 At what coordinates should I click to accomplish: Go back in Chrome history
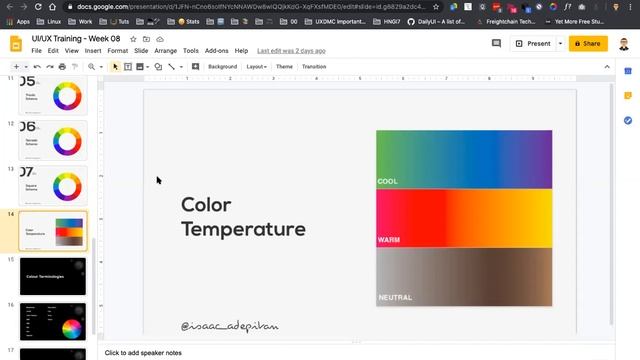[x=9, y=7]
